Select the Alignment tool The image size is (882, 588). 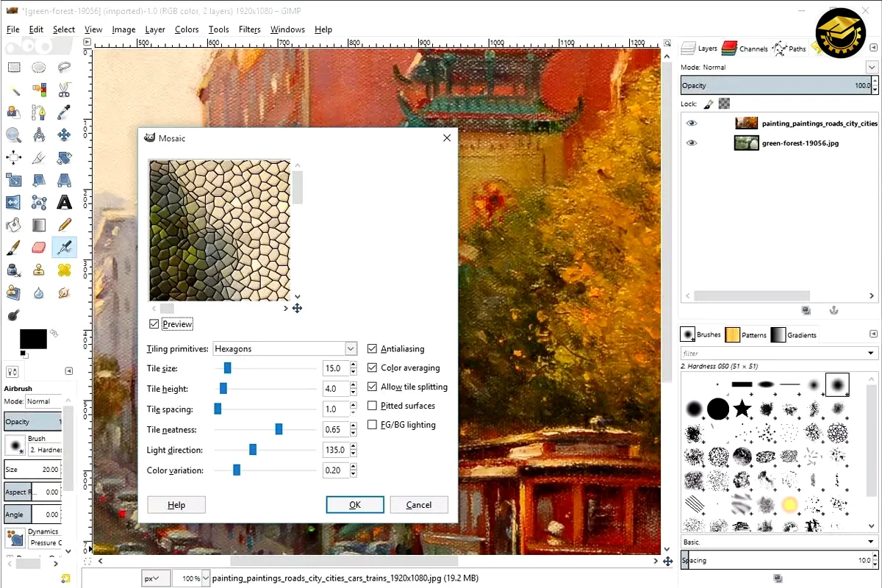[x=13, y=157]
